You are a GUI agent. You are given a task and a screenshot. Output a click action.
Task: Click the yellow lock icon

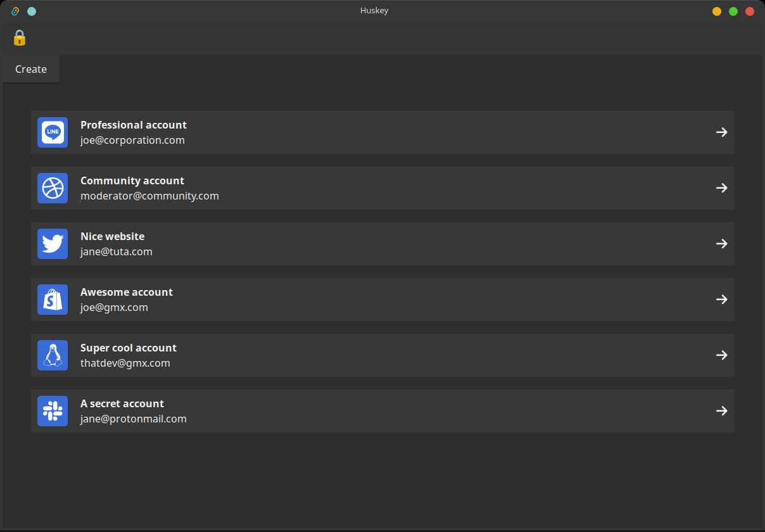20,38
